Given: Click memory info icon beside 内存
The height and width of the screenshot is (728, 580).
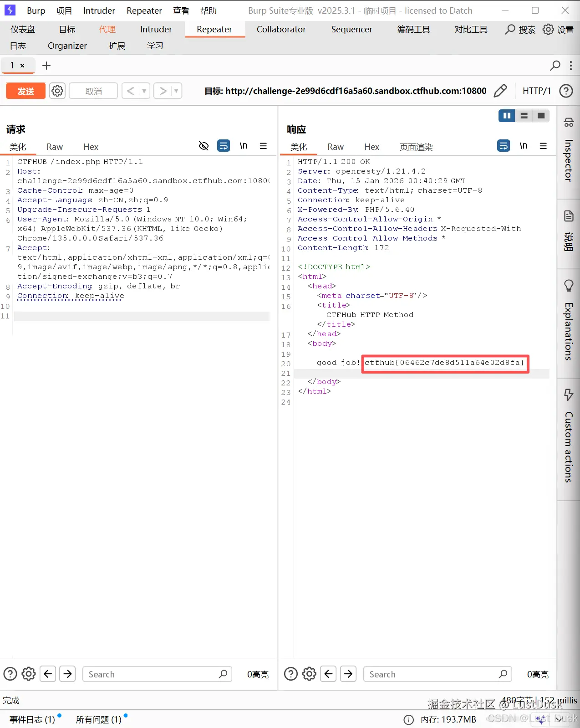Looking at the screenshot, I should pyautogui.click(x=409, y=720).
